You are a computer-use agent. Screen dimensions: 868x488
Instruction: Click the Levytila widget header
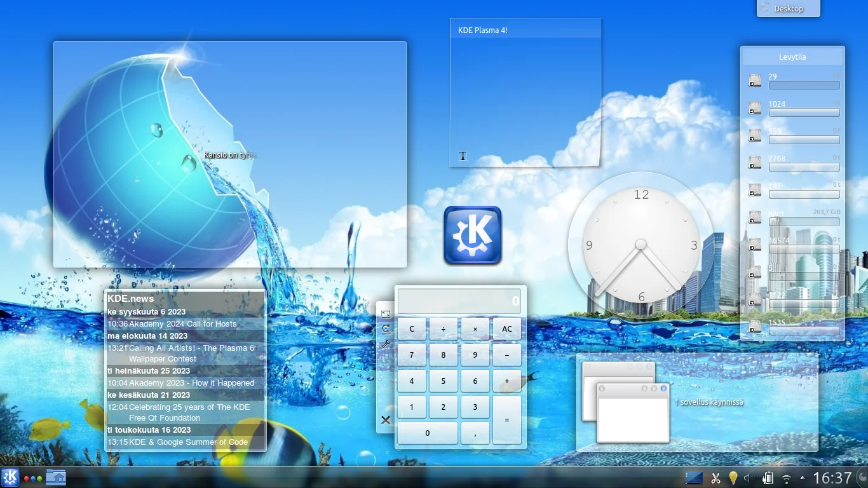792,57
